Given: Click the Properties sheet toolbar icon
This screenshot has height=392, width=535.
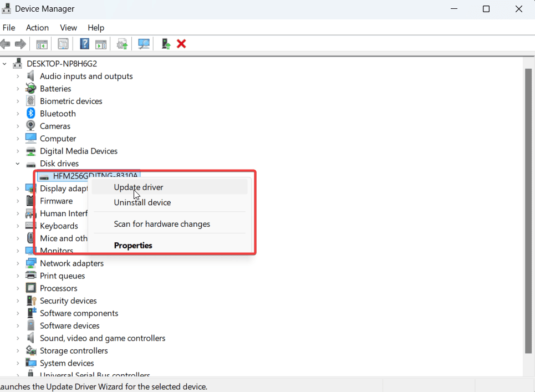Looking at the screenshot, I should point(63,44).
